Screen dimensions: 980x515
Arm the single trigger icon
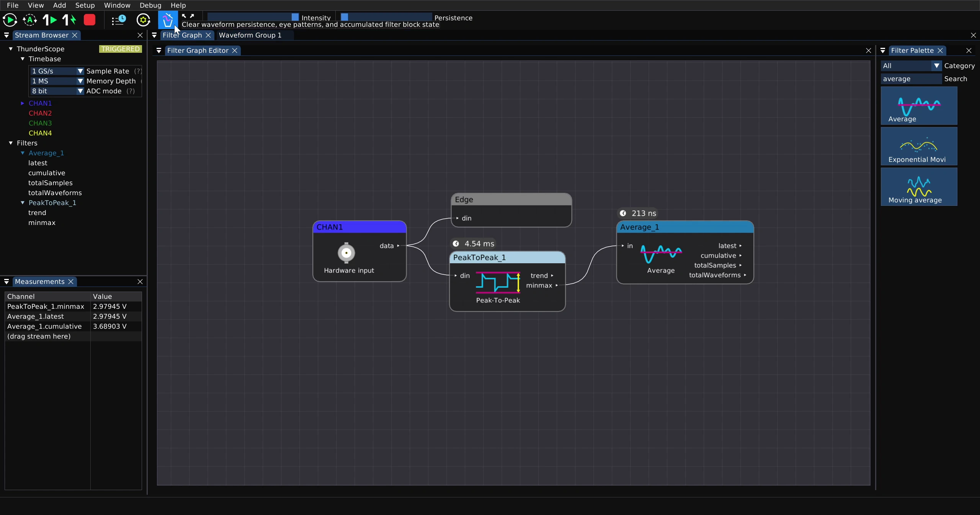pos(50,20)
